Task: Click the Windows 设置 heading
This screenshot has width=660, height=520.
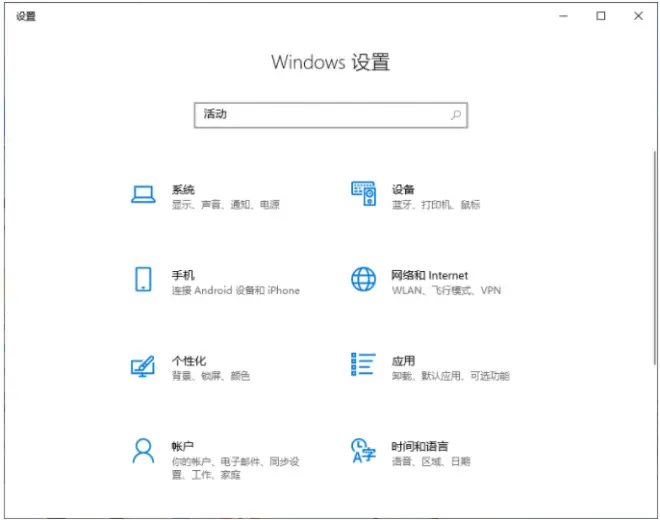Action: [x=330, y=62]
